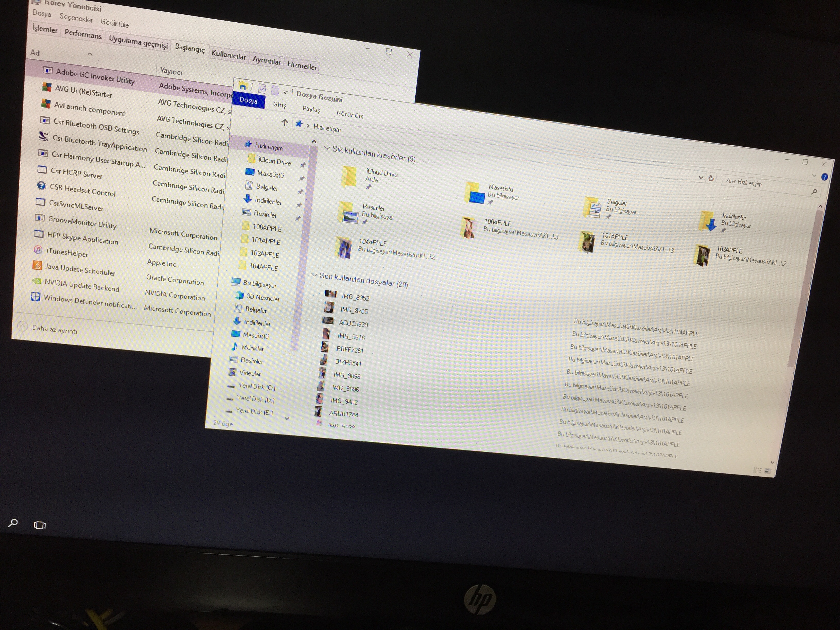Viewport: 840px width, 630px height.
Task: Collapse Sık kullanılan klasörler section
Action: tap(327, 148)
